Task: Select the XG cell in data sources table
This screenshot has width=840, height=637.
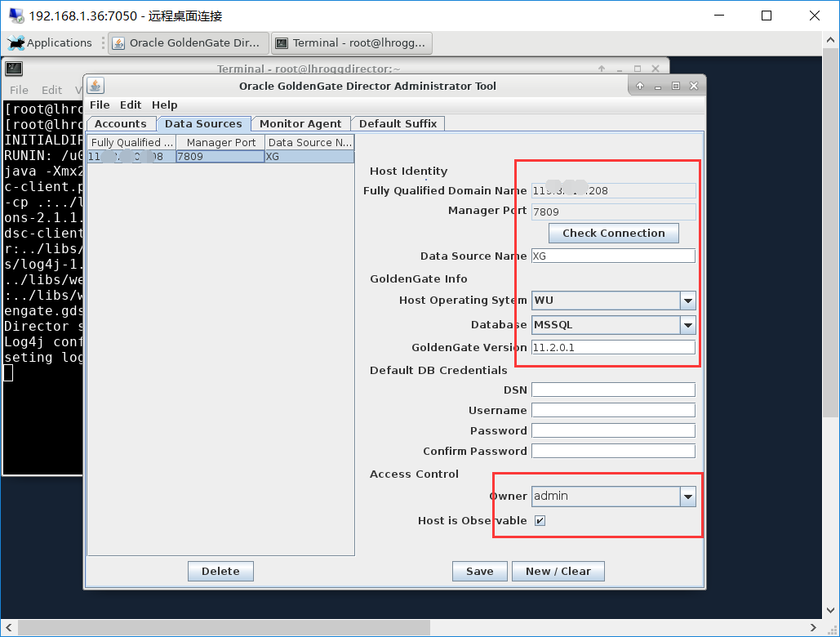Action: tap(309, 157)
